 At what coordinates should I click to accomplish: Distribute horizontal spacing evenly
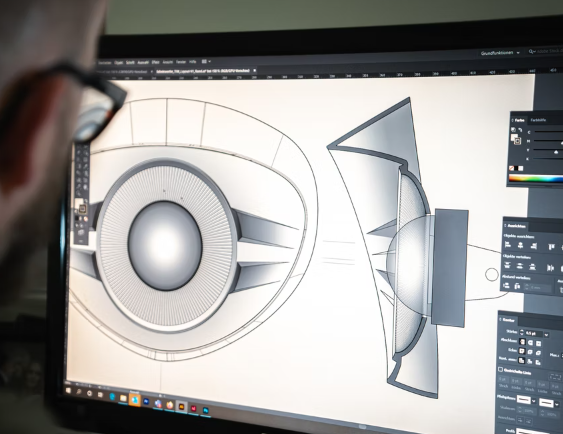point(517,286)
